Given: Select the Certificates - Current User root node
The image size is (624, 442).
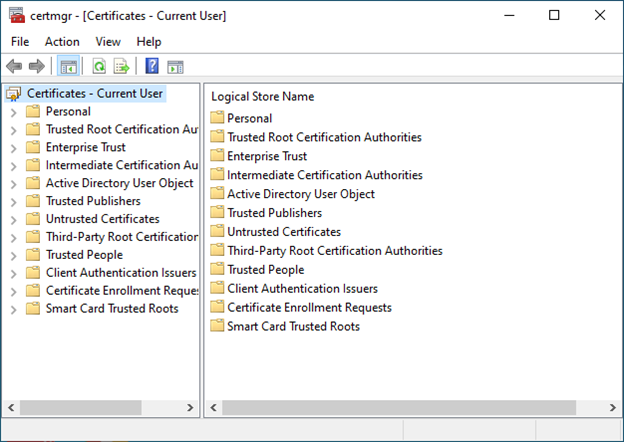Looking at the screenshot, I should point(94,93).
